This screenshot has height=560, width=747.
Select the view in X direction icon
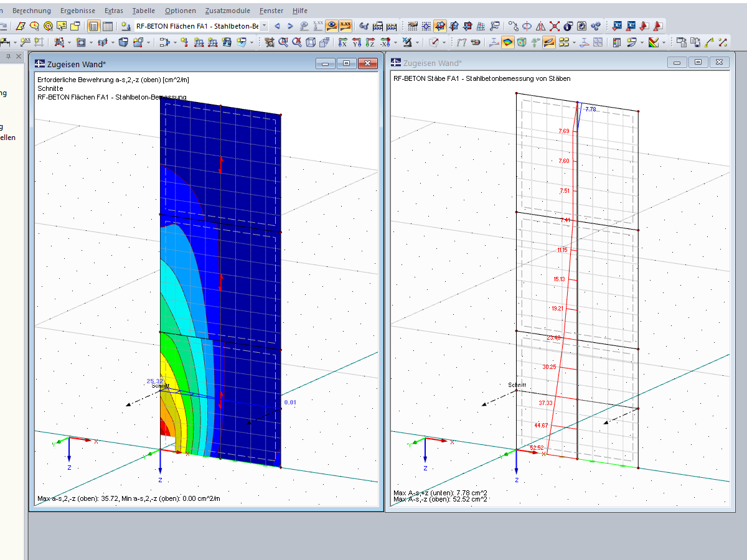coord(342,42)
